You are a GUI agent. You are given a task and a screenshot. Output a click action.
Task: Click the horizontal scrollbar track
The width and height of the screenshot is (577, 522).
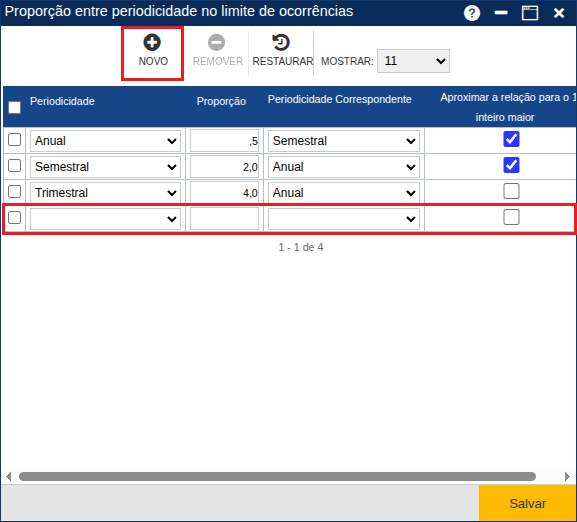(x=277, y=476)
